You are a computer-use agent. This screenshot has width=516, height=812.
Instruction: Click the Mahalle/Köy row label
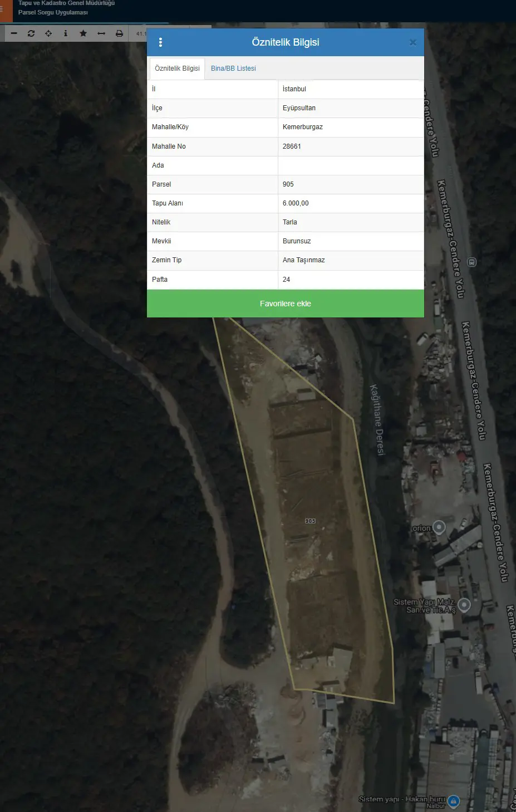(x=170, y=127)
